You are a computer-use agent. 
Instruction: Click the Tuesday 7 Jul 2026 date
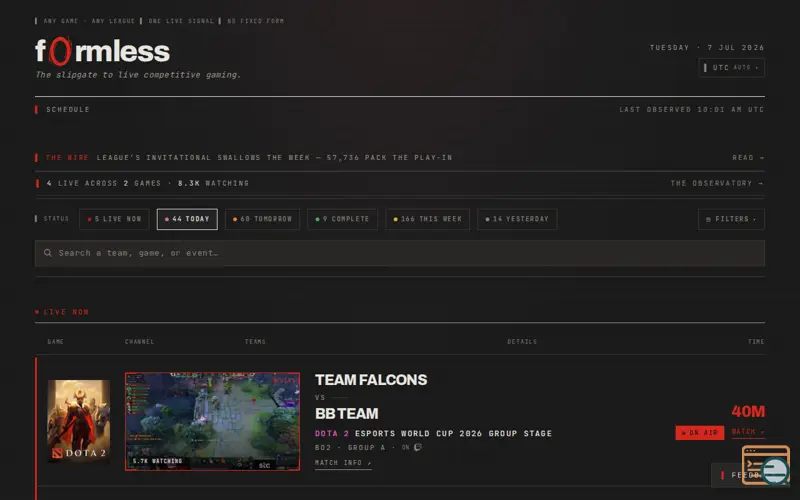tap(707, 47)
